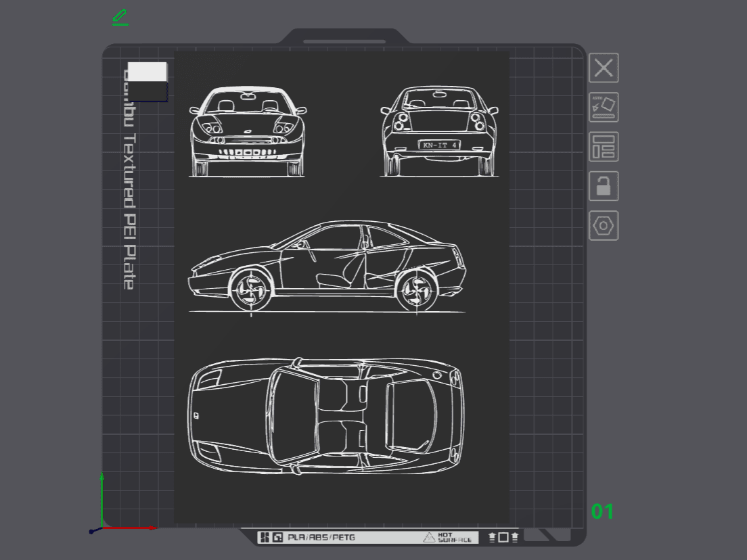Remove all objects with the X plate icon
Viewport: 747px width, 560px height.
604,68
